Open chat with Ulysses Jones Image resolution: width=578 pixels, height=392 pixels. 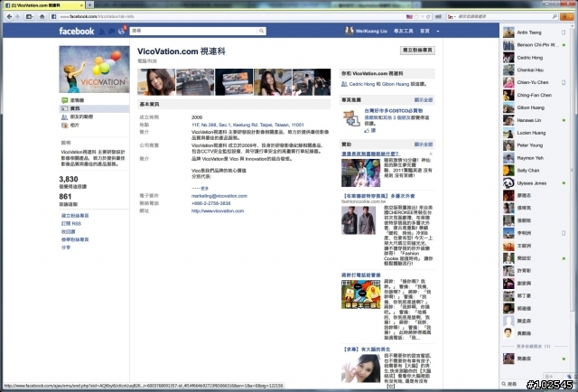[534, 183]
